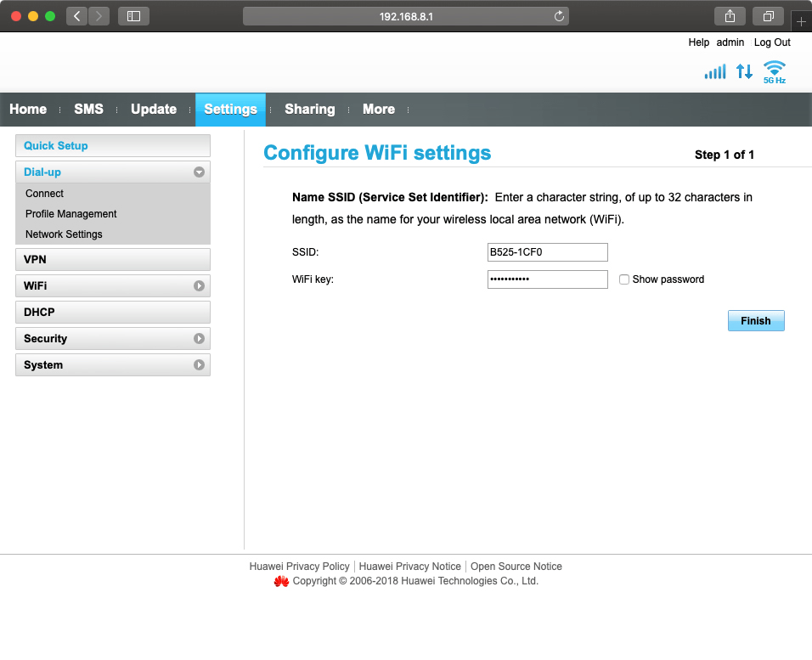This screenshot has height=660, width=812.
Task: Open the SMS tab
Action: (88, 110)
